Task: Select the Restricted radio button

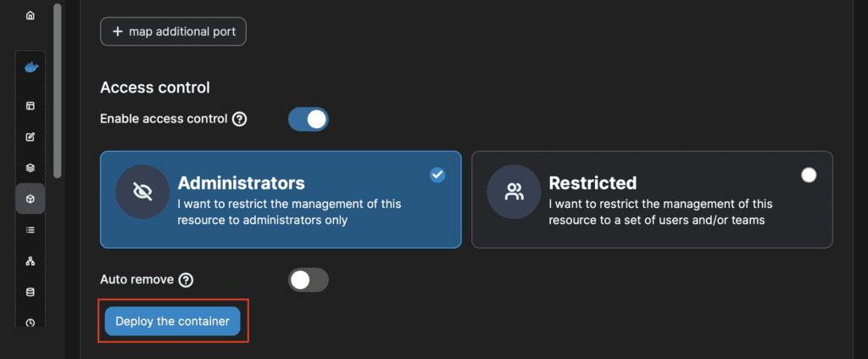Action: 809,175
